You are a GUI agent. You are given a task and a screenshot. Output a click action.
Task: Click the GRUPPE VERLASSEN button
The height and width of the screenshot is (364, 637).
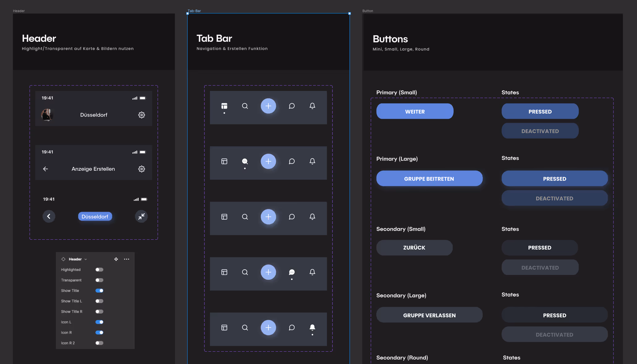pos(429,315)
